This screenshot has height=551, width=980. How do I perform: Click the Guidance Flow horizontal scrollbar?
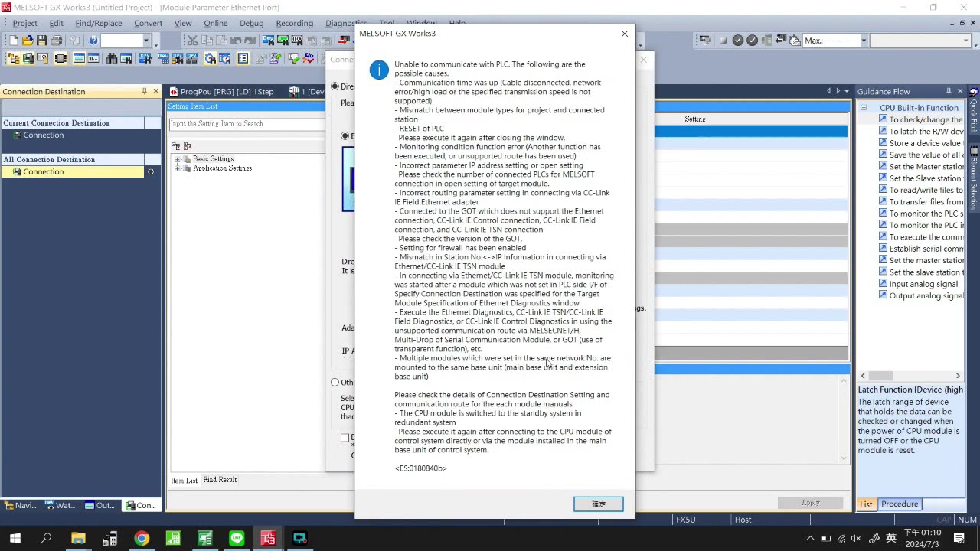pos(910,376)
